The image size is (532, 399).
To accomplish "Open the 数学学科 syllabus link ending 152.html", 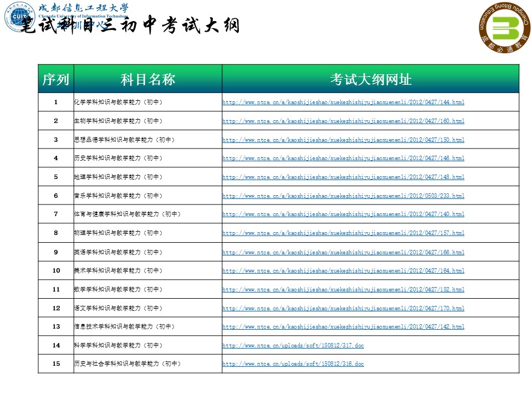I will click(343, 290).
